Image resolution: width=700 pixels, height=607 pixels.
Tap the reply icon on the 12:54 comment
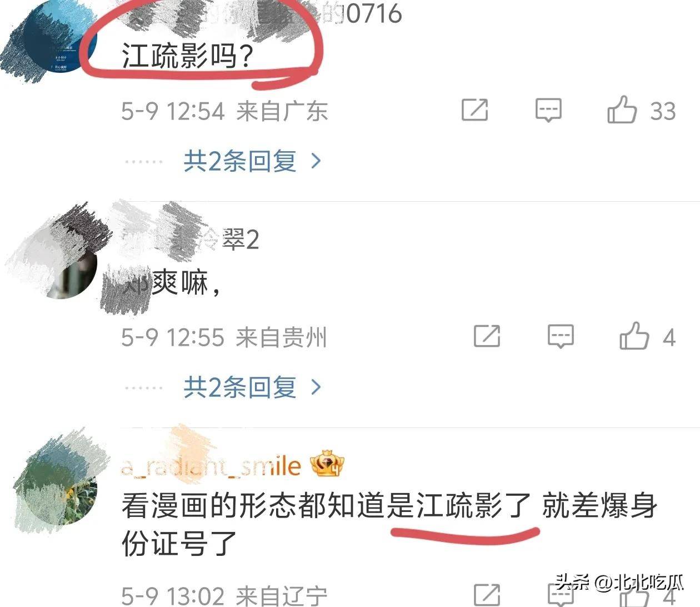pos(548,110)
